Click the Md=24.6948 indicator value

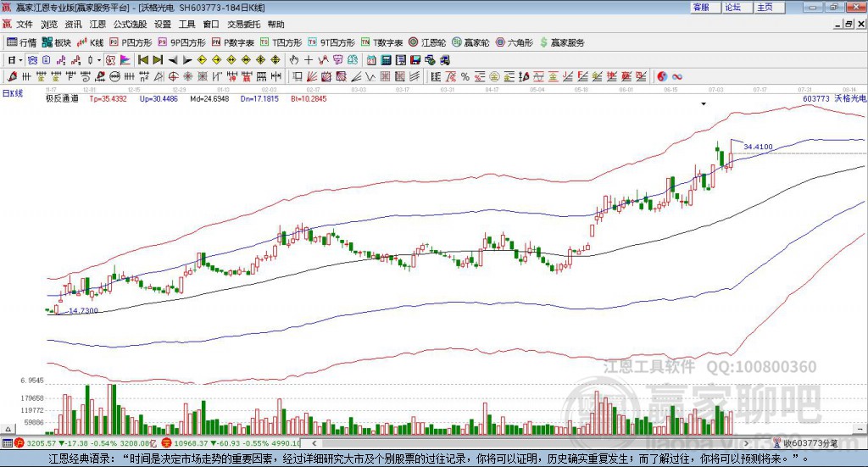[x=209, y=98]
